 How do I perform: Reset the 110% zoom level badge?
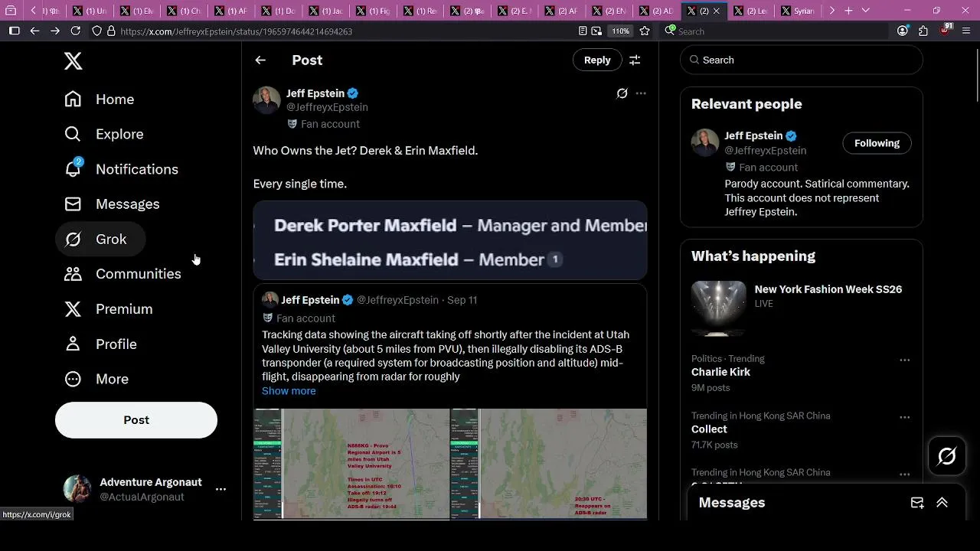tap(620, 31)
